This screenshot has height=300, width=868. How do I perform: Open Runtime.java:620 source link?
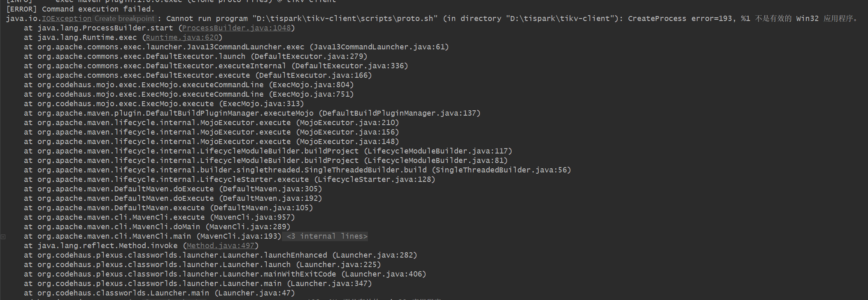pyautogui.click(x=182, y=37)
